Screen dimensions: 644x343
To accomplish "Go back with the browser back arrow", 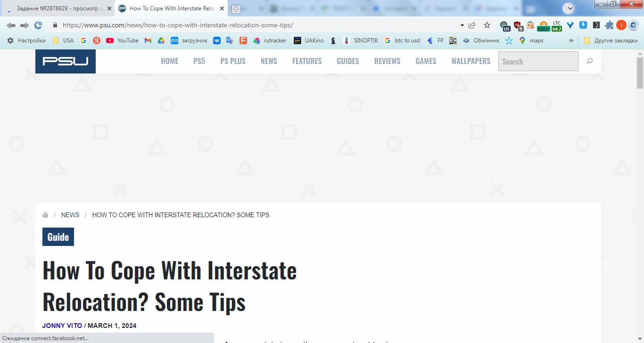I will pyautogui.click(x=11, y=25).
